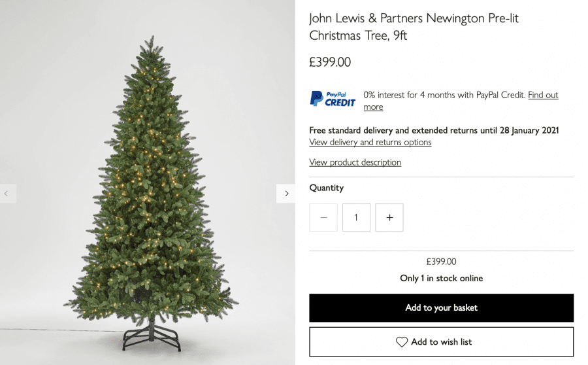Decrease quantity with the minus button
The height and width of the screenshot is (365, 588).
tap(323, 217)
